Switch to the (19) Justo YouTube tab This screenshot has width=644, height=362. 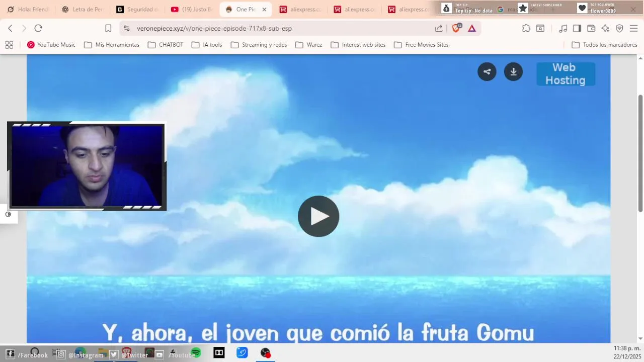click(x=192, y=9)
